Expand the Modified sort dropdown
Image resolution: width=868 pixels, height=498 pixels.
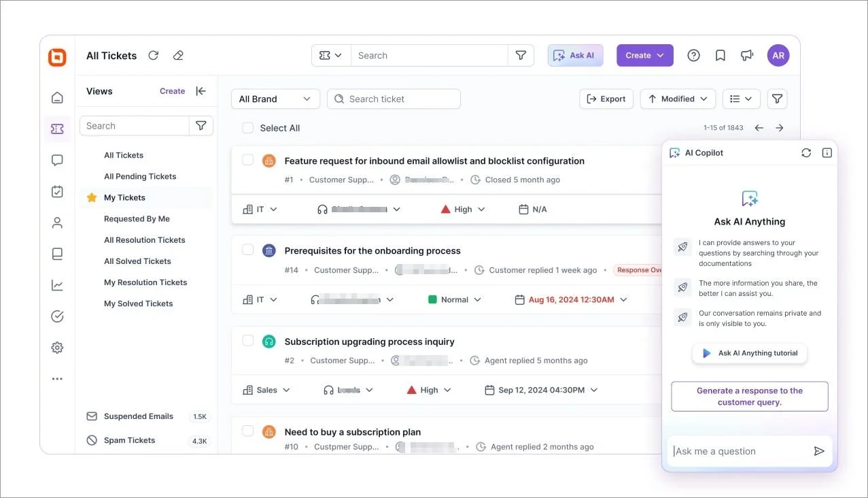(x=677, y=99)
